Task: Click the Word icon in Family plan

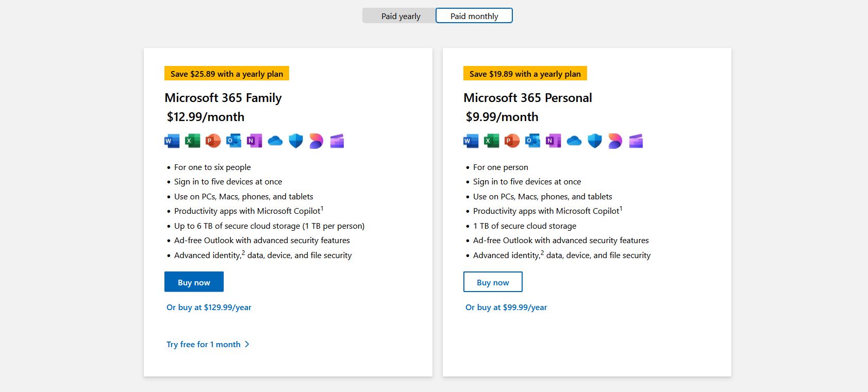Action: coord(172,141)
